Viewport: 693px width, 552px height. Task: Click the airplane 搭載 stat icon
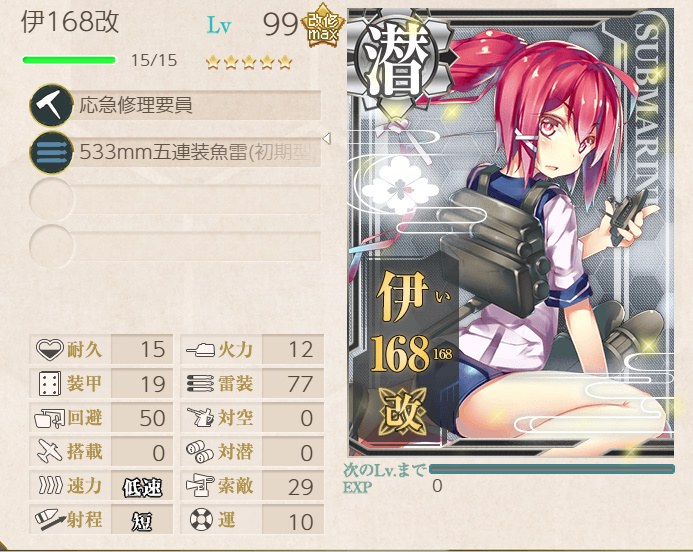coord(50,452)
